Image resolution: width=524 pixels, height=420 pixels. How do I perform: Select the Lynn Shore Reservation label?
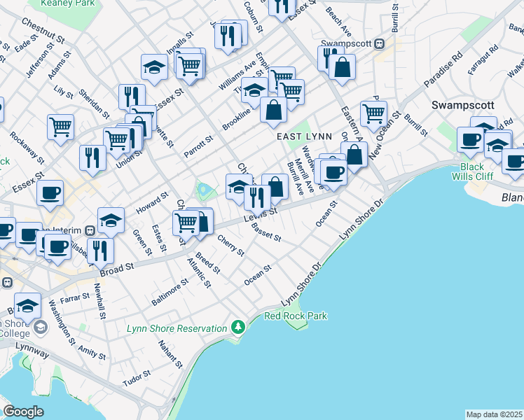tap(177, 328)
